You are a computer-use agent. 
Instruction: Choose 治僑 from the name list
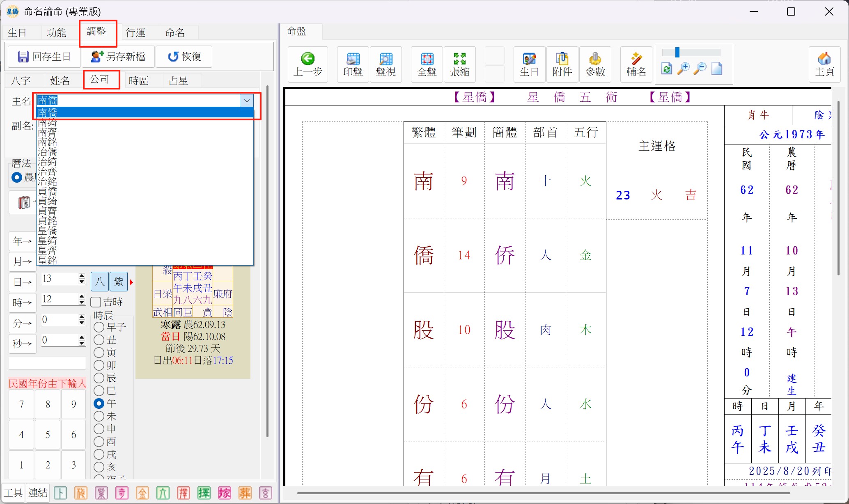tap(48, 152)
